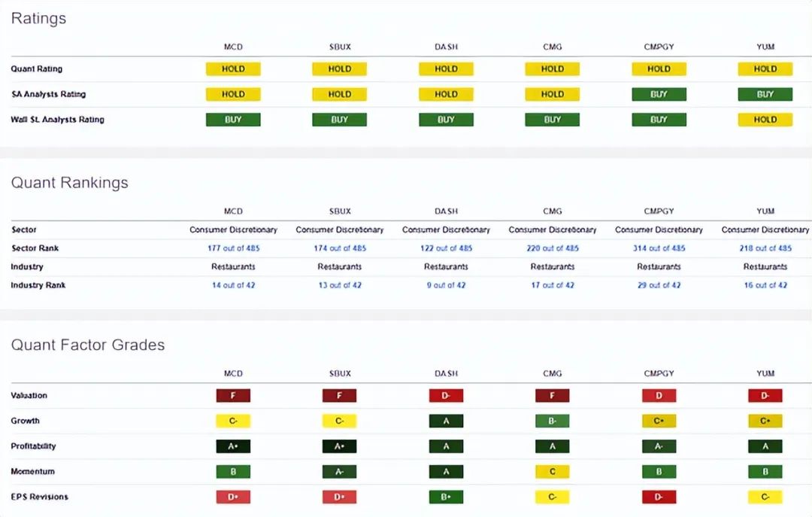
Task: Click MCD ticker header in Ratings table
Action: (x=233, y=47)
